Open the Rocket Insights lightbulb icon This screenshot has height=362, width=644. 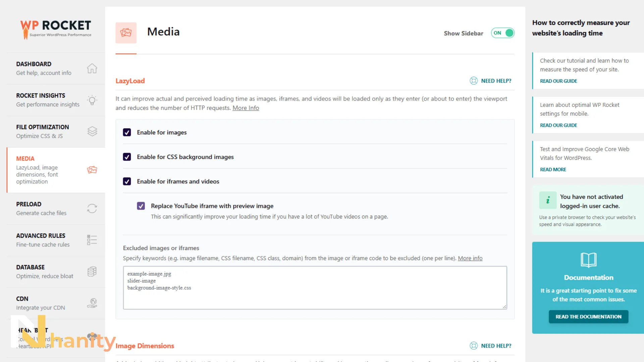(92, 100)
